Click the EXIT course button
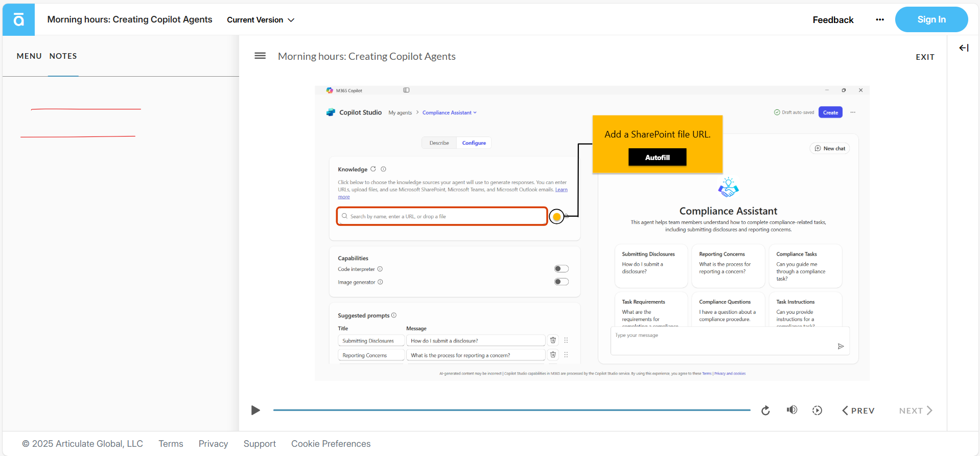The image size is (980, 456). pyautogui.click(x=925, y=57)
